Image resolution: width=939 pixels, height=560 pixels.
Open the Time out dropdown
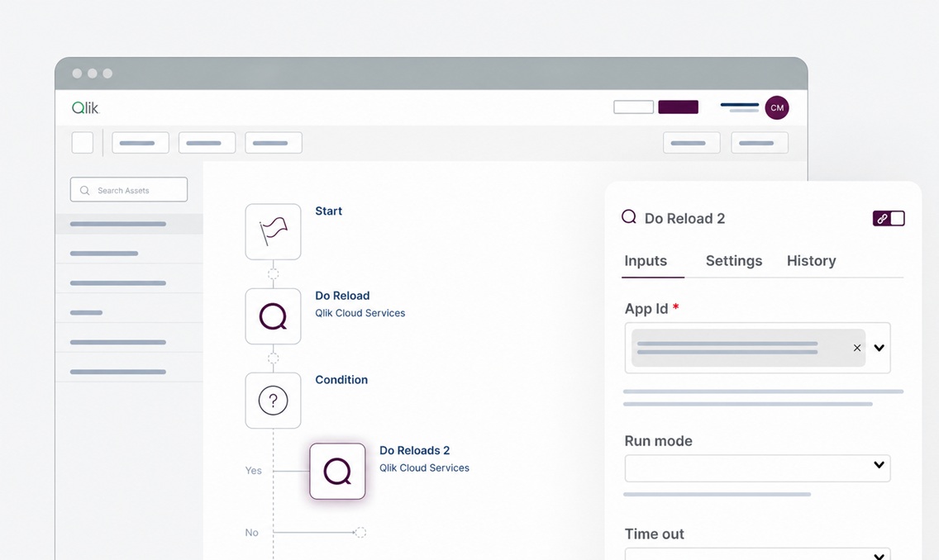[757, 553]
